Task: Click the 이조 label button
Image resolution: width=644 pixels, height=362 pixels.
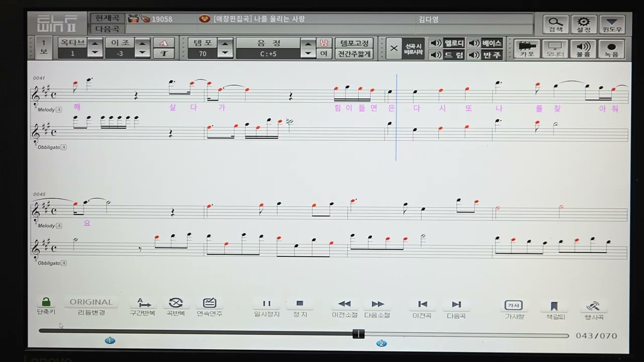Action: click(120, 43)
